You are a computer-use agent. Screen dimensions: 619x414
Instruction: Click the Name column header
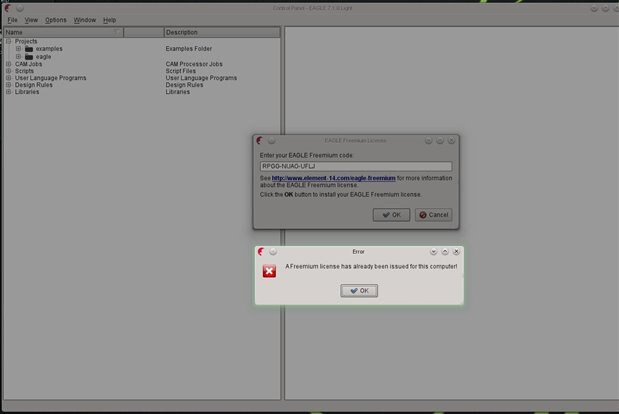pos(63,32)
